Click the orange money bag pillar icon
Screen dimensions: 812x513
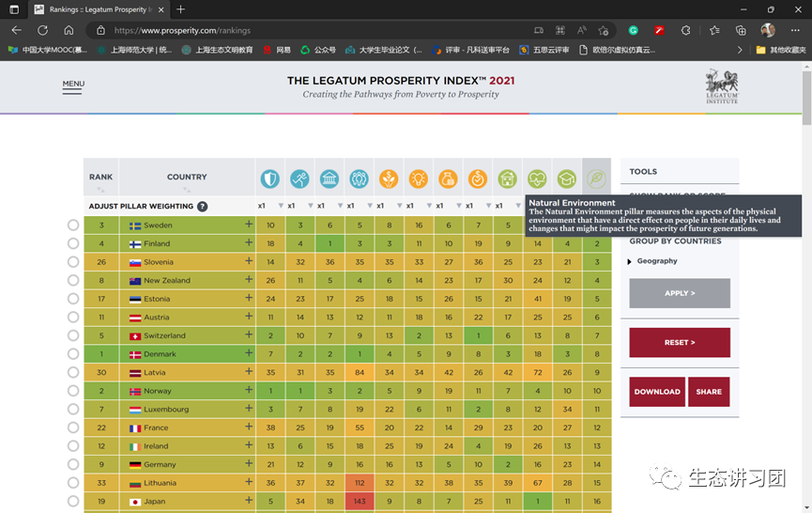(x=448, y=179)
